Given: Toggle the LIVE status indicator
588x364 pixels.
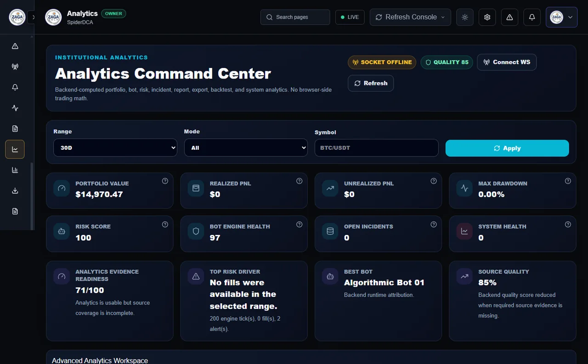Looking at the screenshot, I should [x=350, y=17].
